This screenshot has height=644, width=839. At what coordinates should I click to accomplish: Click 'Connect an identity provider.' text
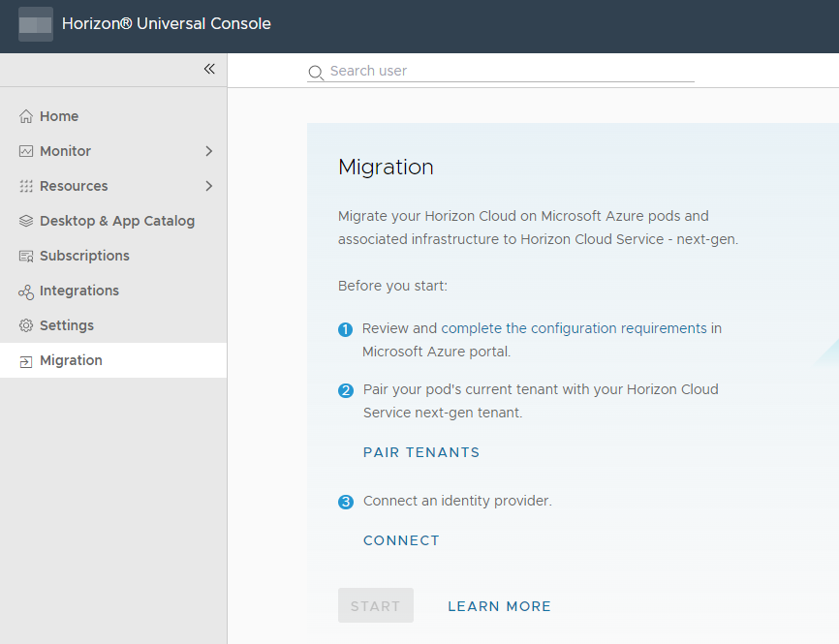tap(457, 501)
